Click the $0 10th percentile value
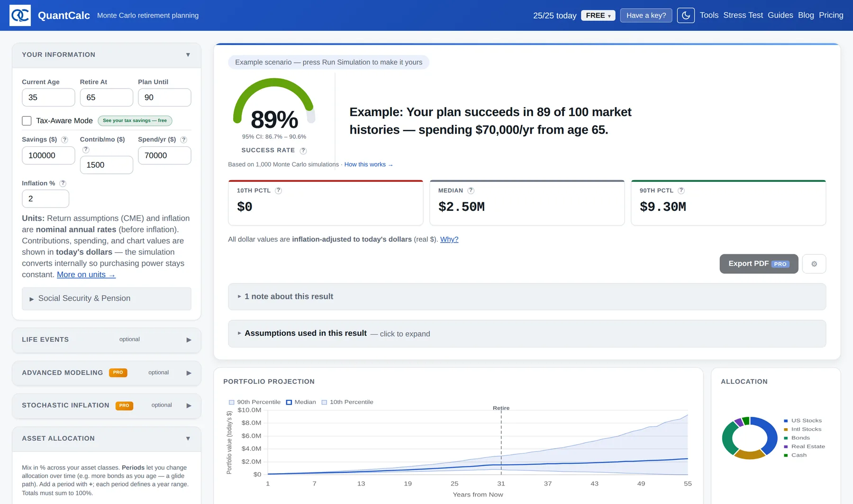 (x=245, y=207)
